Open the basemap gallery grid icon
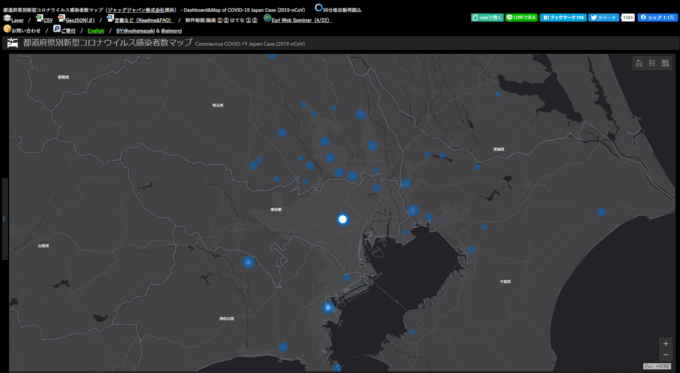 click(x=665, y=63)
